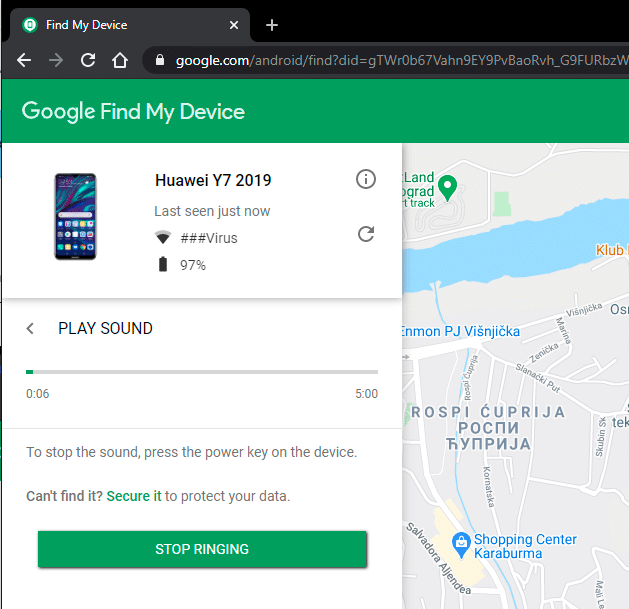This screenshot has height=609, width=629.
Task: Click the 'Shopping Center Karaburma' map label
Action: click(525, 546)
